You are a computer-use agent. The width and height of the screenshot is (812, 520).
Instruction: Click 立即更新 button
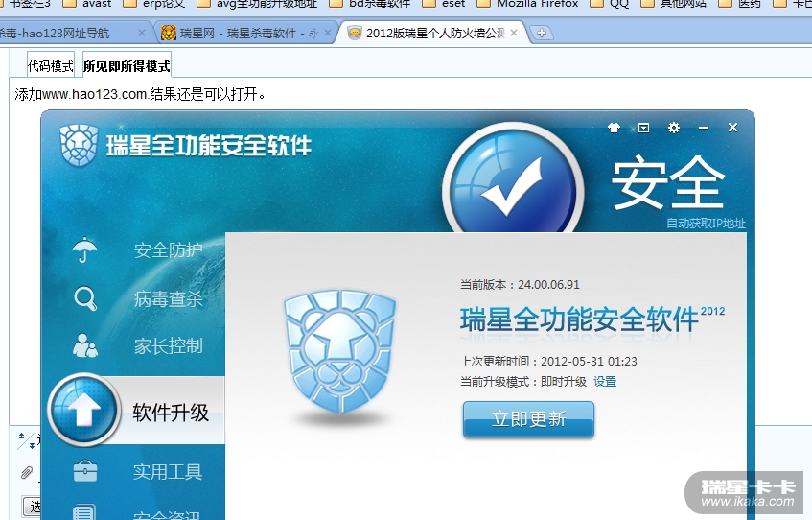click(528, 419)
